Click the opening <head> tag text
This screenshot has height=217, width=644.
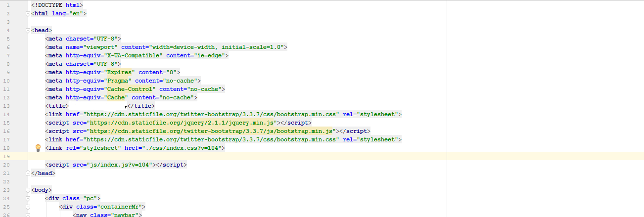(x=42, y=30)
